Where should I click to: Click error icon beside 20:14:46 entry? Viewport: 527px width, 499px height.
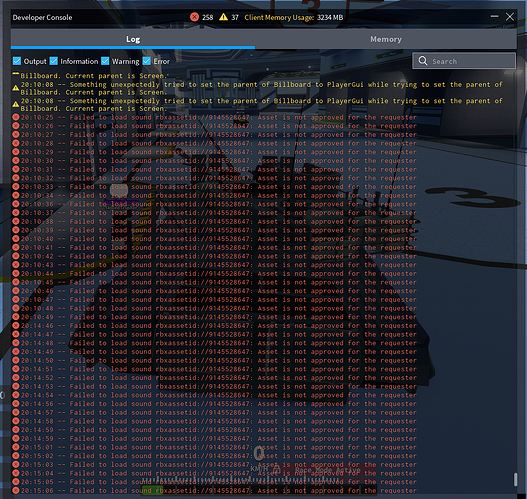[15, 326]
